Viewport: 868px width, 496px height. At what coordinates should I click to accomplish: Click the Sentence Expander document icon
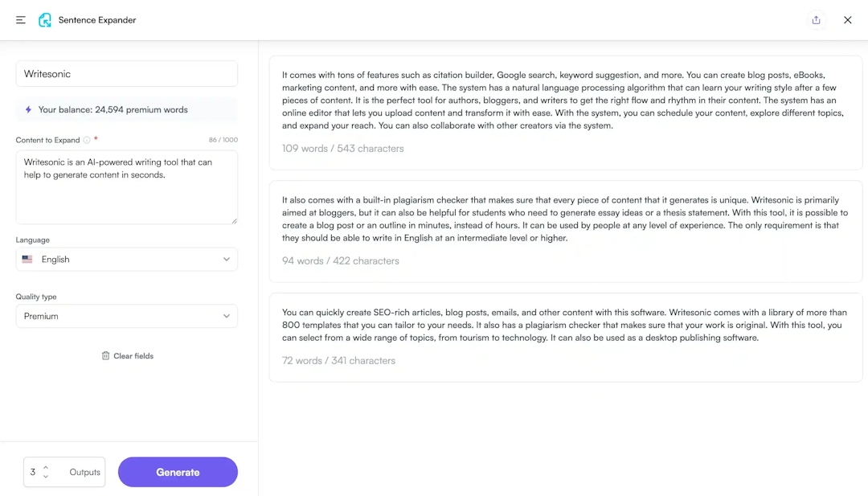pyautogui.click(x=45, y=20)
